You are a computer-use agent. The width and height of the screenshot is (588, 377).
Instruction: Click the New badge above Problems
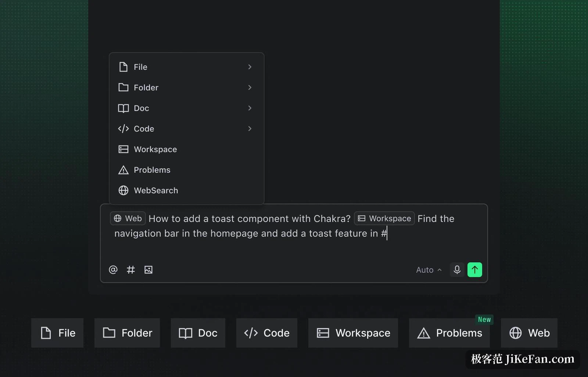pos(484,319)
